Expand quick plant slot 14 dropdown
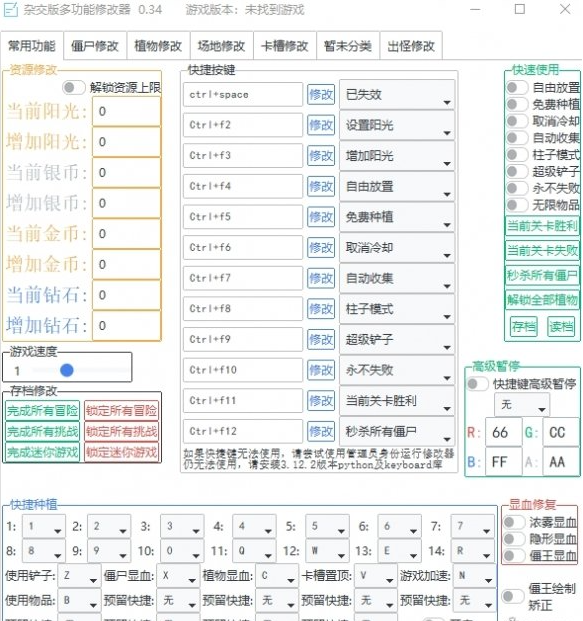 472,551
